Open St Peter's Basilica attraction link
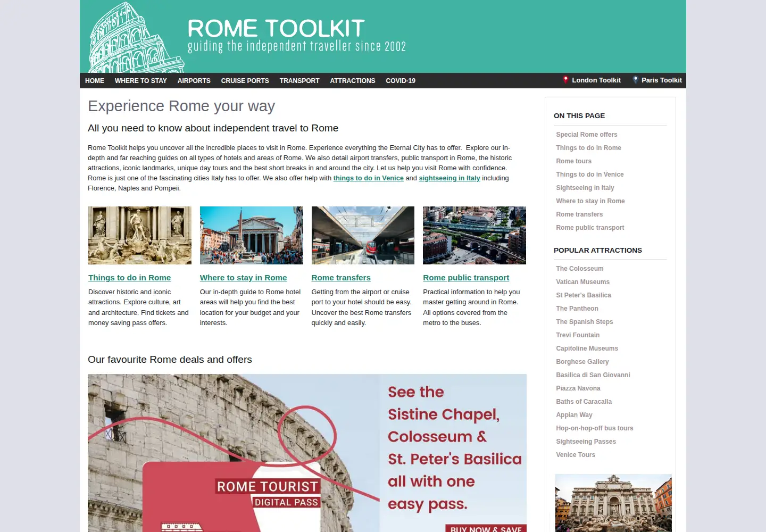The width and height of the screenshot is (766, 532). pos(584,295)
